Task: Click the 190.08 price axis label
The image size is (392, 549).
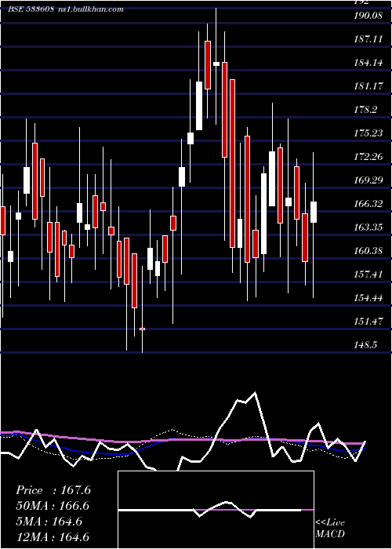Action: 368,16
